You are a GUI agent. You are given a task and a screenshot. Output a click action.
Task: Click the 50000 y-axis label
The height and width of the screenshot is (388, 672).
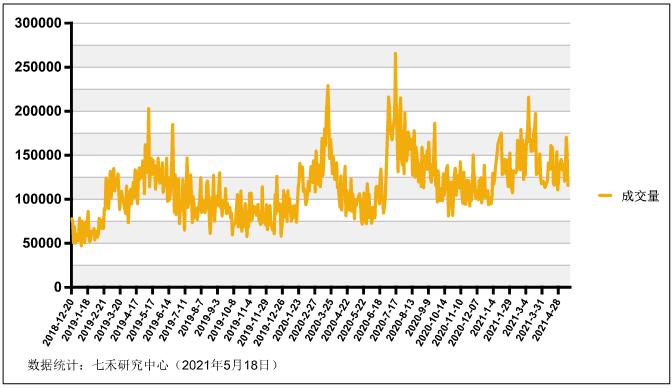tap(43, 243)
